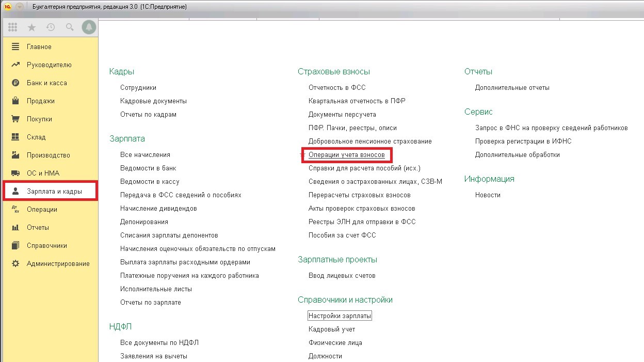The width and height of the screenshot is (644, 362).
Task: Open Favorites star icon
Action: (32, 27)
